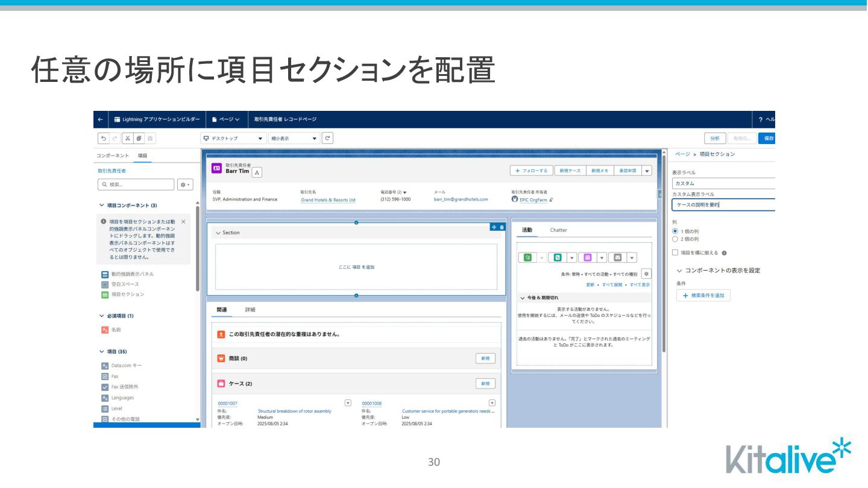The image size is (868, 488).
Task: Collapse the 必須項目 (1) group
Action: pos(102,316)
